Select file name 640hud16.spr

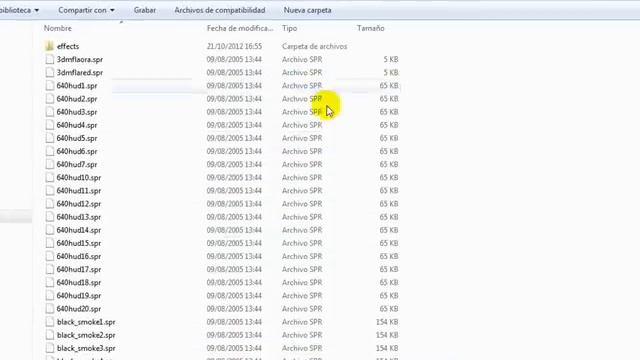[x=79, y=256]
